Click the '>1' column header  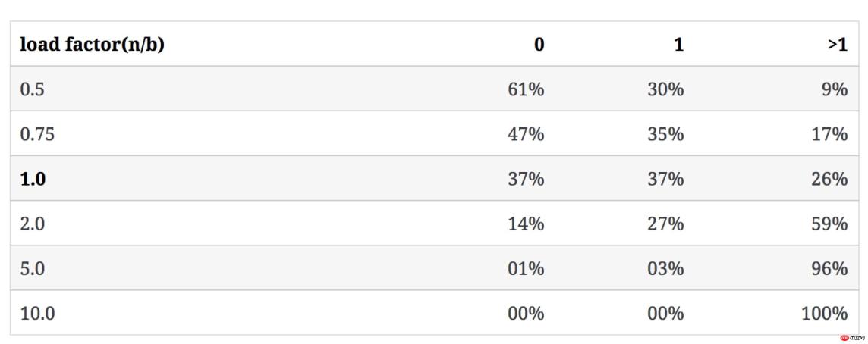(838, 44)
